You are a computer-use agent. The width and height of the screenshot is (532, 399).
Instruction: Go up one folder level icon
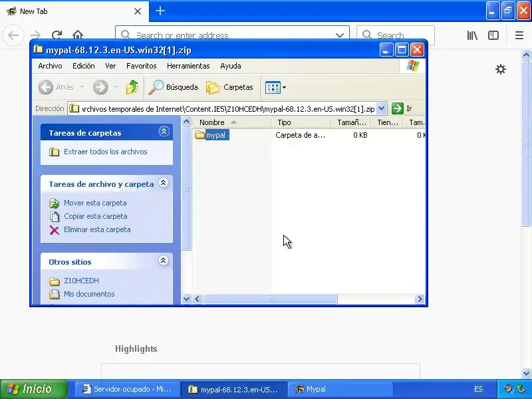(x=132, y=87)
